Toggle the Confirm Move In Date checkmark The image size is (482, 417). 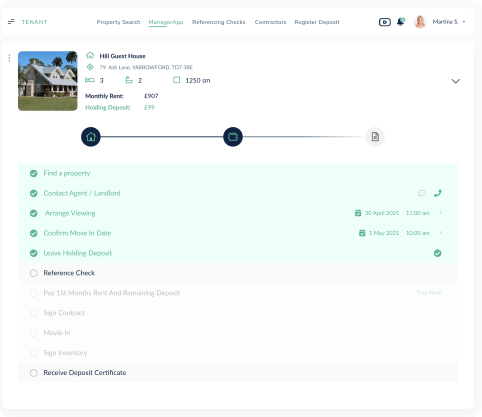34,233
